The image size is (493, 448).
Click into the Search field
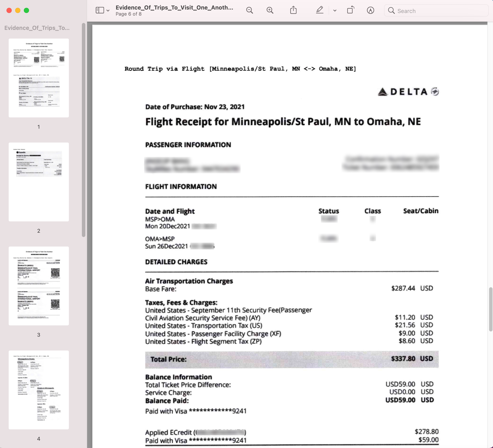point(436,11)
